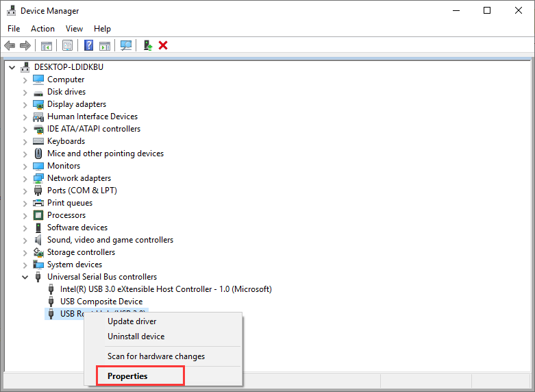Click the Device Manager title bar icon
The height and width of the screenshot is (392, 535).
click(x=11, y=10)
